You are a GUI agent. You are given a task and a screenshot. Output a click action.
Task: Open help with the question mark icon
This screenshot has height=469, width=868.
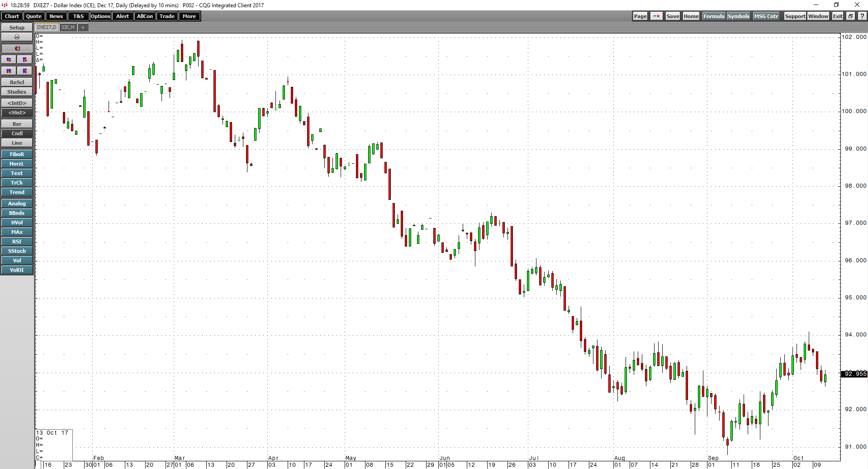862,16
